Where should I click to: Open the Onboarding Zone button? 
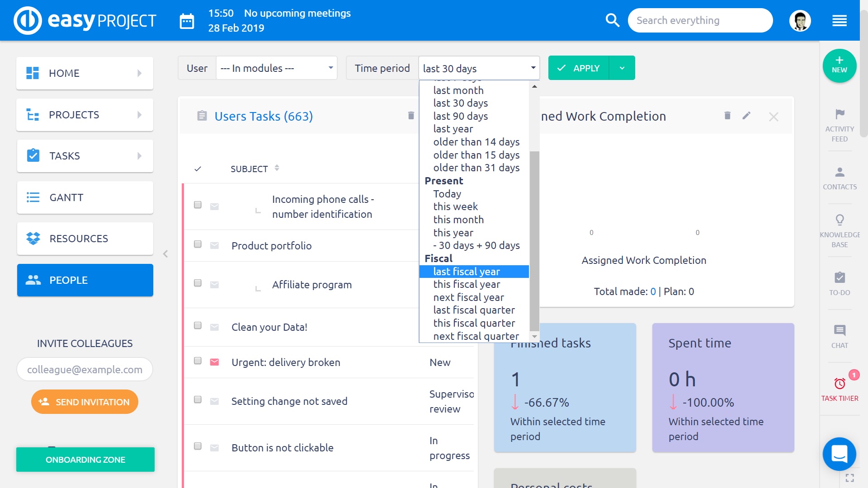pos(85,460)
